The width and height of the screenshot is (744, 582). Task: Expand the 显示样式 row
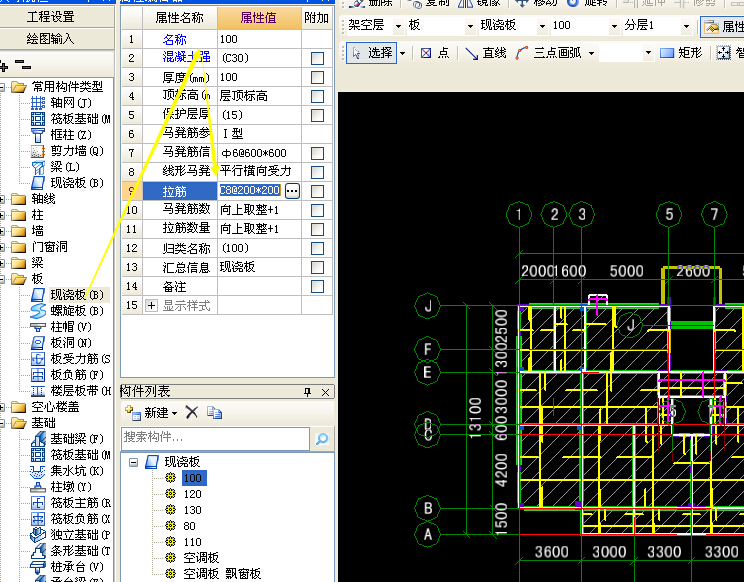click(x=151, y=305)
